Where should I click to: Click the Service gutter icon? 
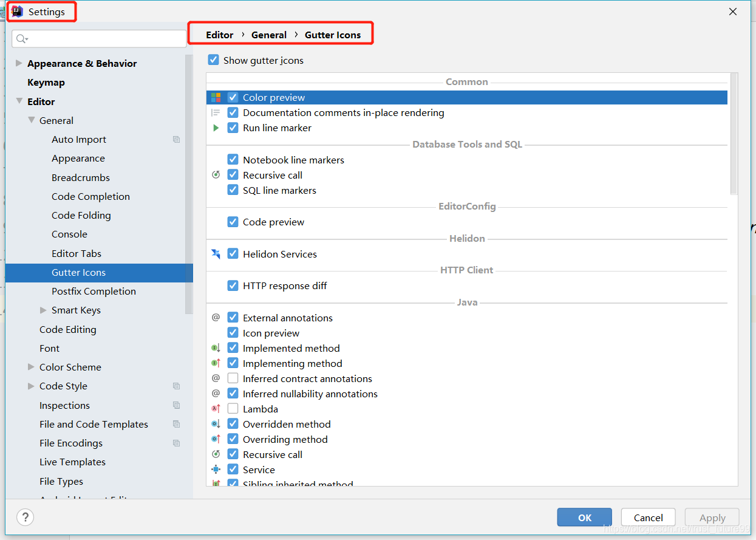[x=216, y=470]
